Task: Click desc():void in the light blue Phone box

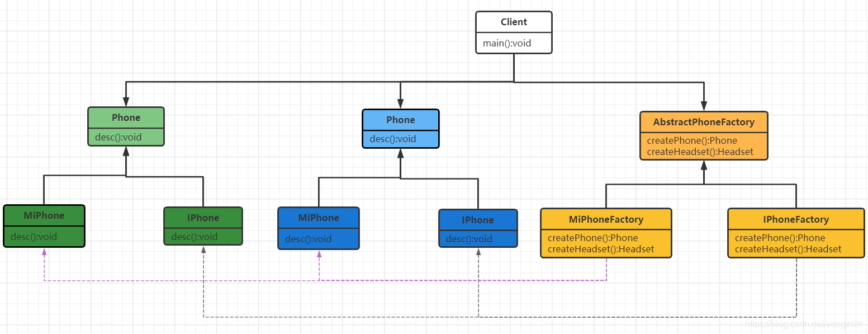Action: point(393,139)
